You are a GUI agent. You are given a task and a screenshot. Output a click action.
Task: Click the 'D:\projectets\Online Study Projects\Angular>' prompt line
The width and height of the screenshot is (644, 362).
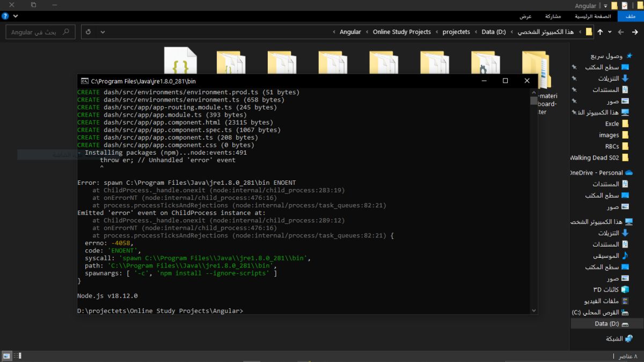(x=160, y=311)
